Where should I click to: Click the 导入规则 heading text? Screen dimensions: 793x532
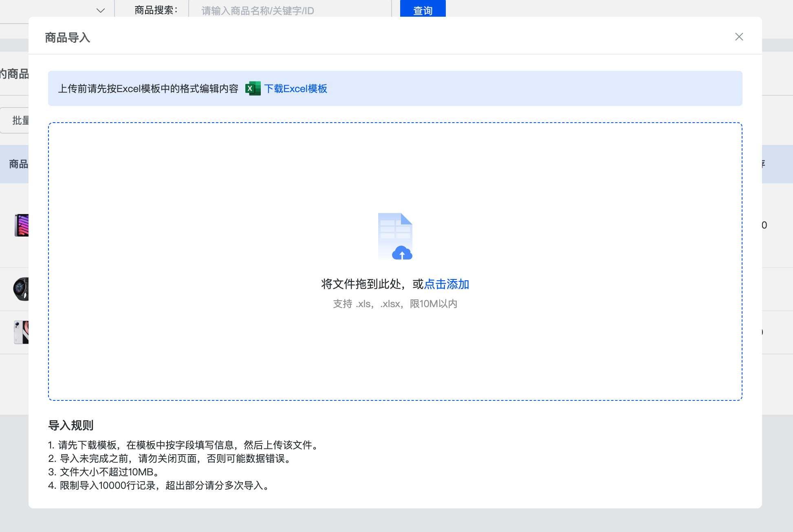click(x=71, y=425)
